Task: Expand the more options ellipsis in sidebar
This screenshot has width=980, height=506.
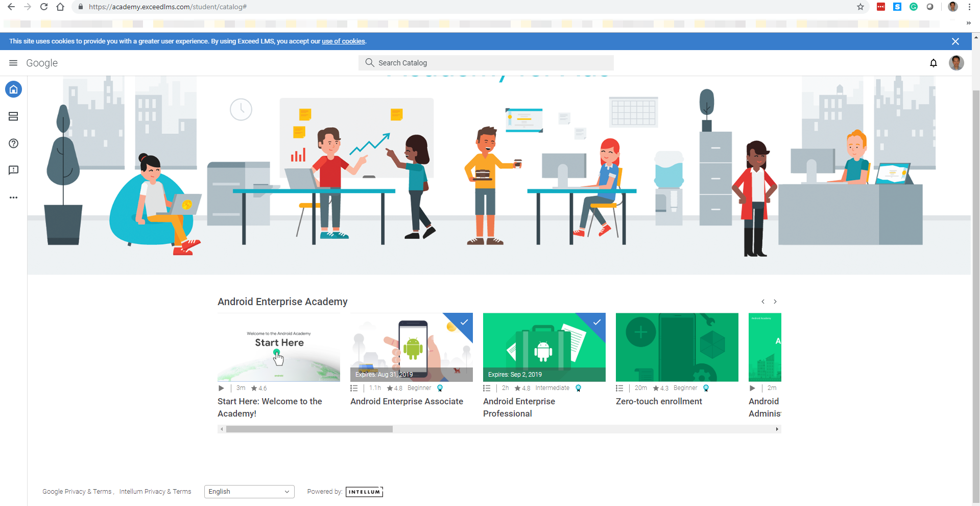Action: [14, 197]
